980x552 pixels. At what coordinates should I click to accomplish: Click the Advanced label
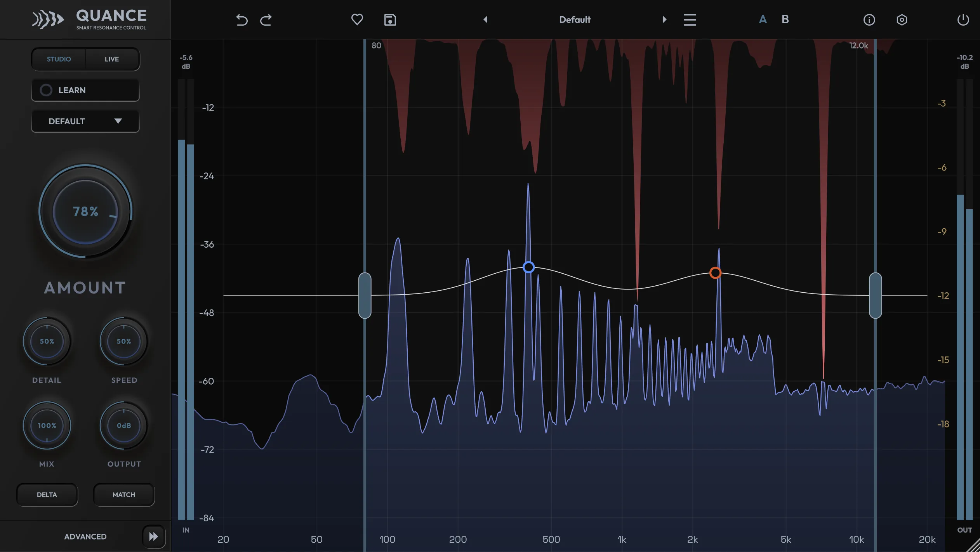85,536
